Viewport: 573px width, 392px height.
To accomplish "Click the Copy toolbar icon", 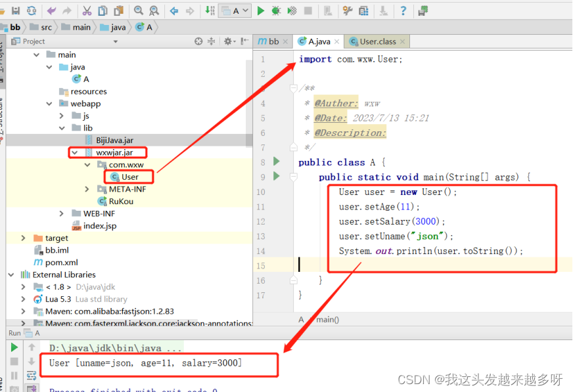I will pos(103,11).
